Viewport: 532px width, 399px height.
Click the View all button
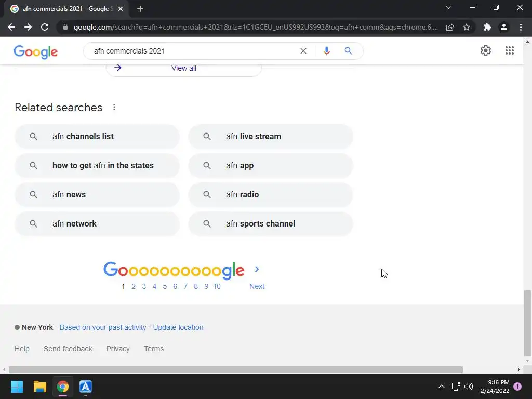183,68
